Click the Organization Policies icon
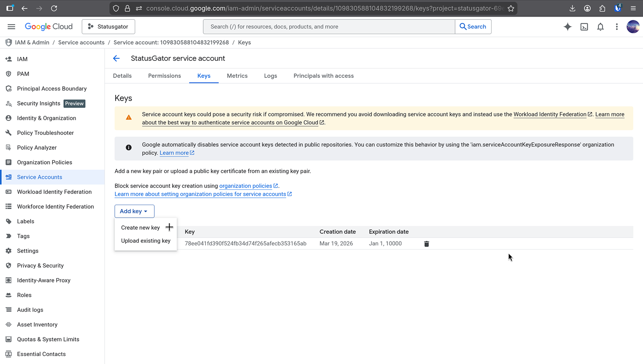The image size is (643, 364). (x=9, y=162)
